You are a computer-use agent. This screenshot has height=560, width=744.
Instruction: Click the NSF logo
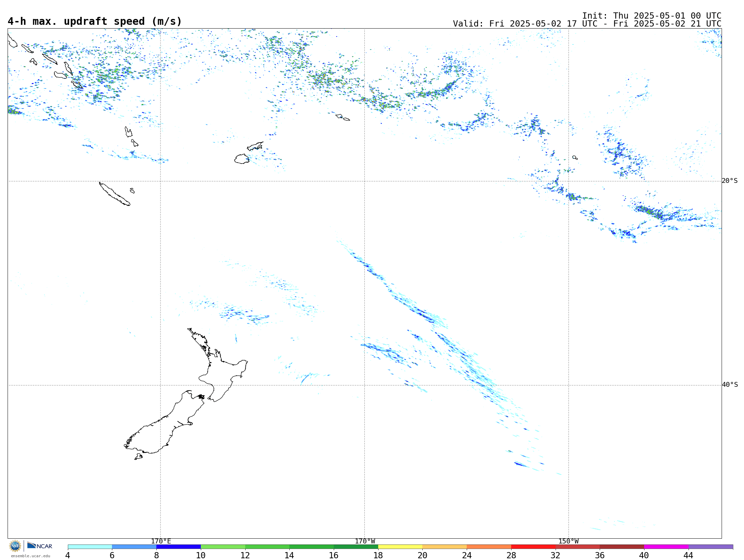coord(15,546)
